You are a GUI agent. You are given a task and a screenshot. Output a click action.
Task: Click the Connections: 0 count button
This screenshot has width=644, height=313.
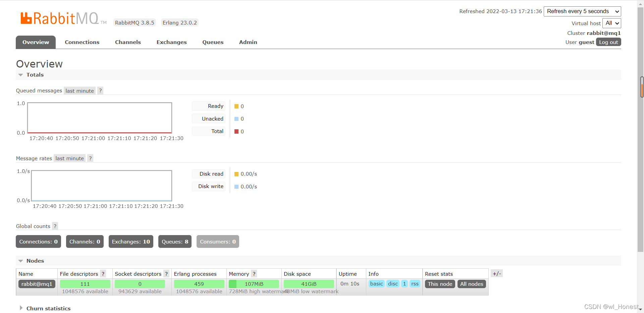point(38,241)
